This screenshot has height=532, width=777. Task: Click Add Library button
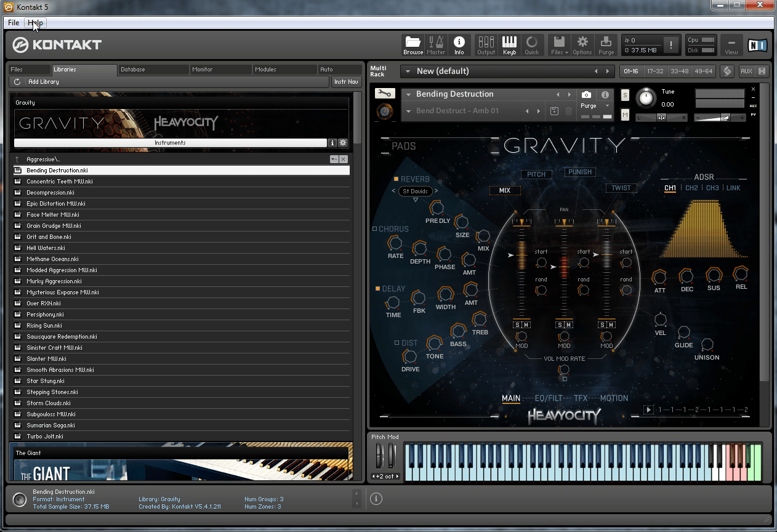click(44, 82)
